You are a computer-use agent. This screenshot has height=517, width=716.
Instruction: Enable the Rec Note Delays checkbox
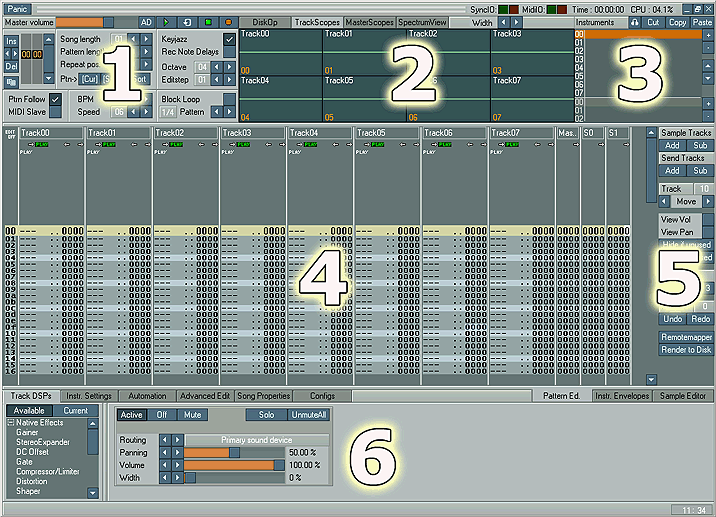point(230,52)
